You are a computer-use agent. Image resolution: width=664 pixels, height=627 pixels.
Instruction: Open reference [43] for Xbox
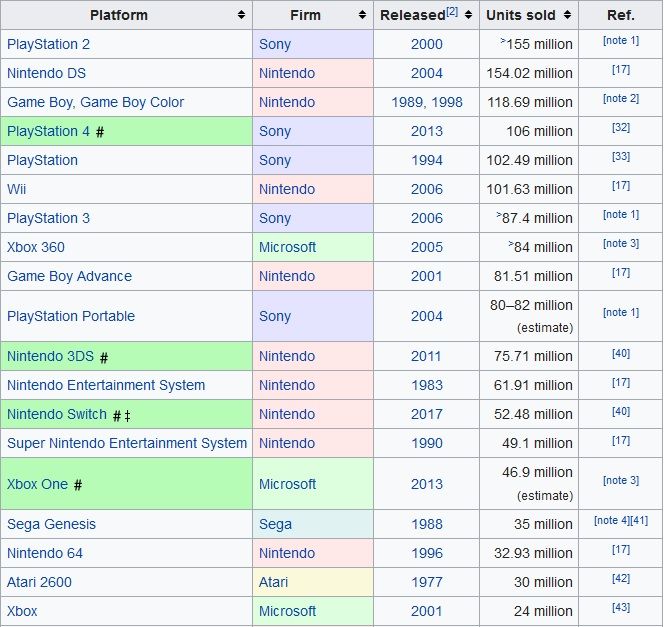pyautogui.click(x=621, y=608)
